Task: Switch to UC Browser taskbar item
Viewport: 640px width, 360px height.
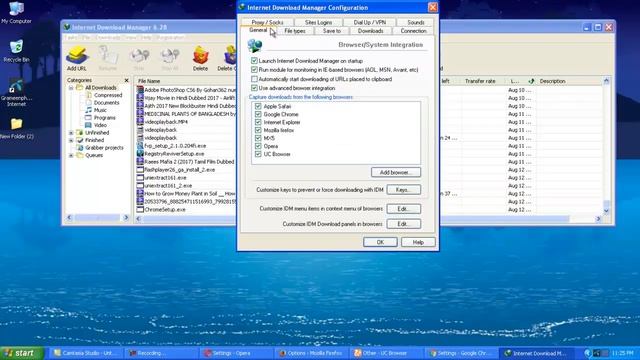Action: point(385,353)
